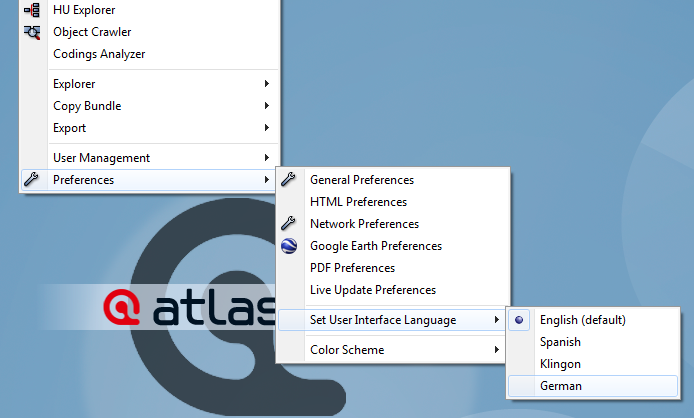Expand the Color Scheme submenu arrow
Image resolution: width=694 pixels, height=418 pixels.
(x=497, y=350)
